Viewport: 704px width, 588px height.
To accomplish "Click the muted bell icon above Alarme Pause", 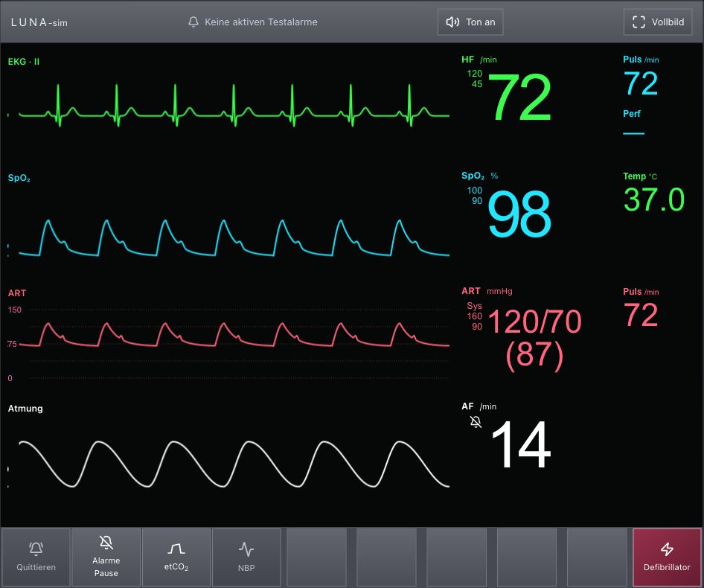I will [106, 543].
